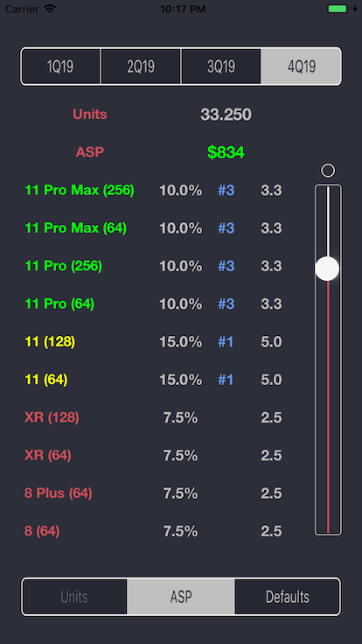Select the 8 (64) model
The image size is (362, 644).
tap(42, 531)
